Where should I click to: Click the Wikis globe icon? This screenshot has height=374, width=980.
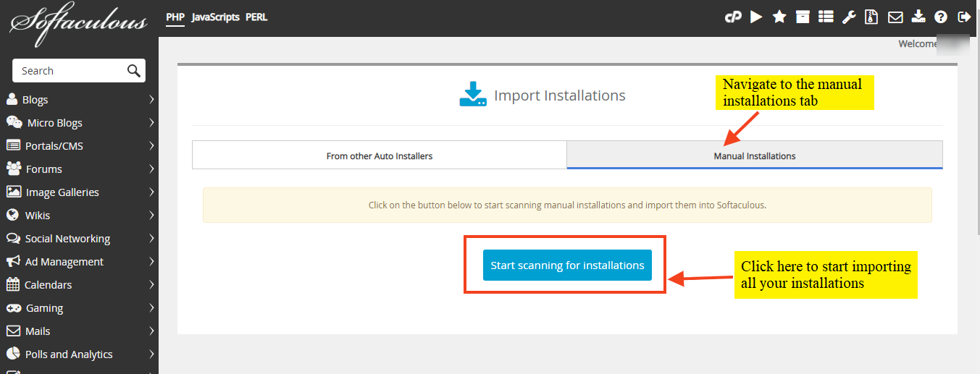tap(12, 215)
